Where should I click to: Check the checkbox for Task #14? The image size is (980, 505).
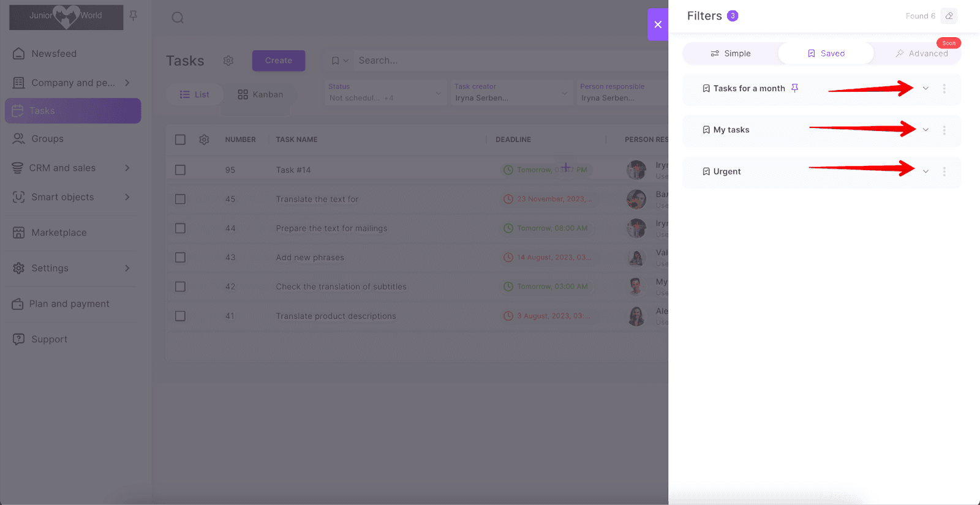[180, 170]
